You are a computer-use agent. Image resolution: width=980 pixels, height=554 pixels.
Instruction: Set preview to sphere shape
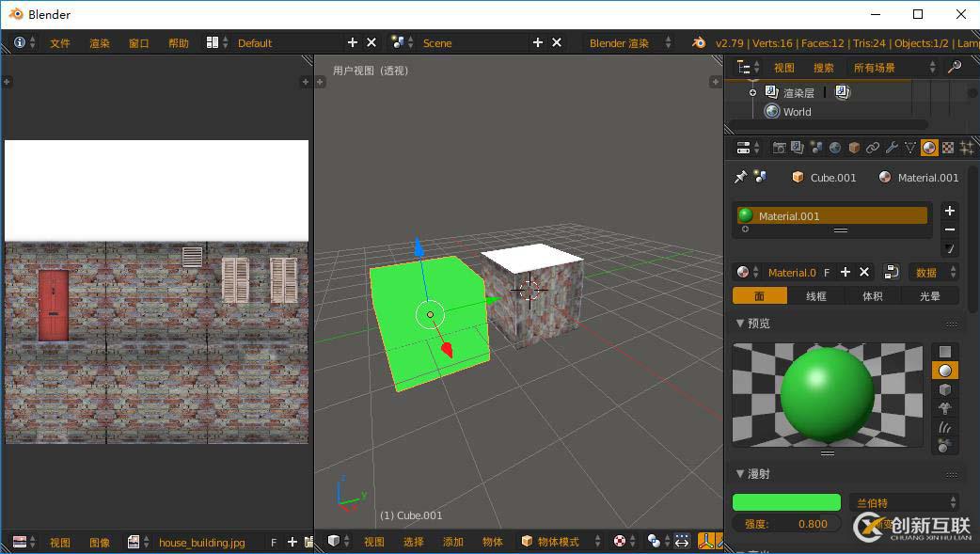coord(945,371)
